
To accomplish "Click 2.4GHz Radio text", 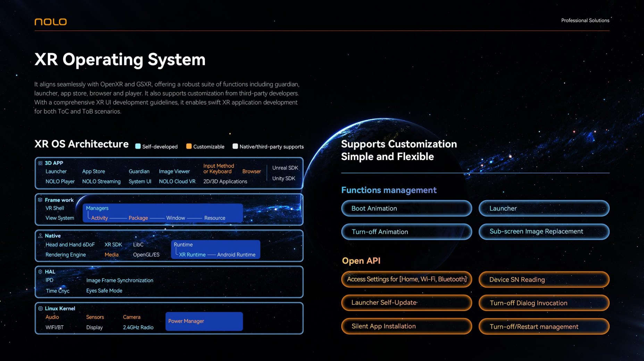I will [138, 328].
